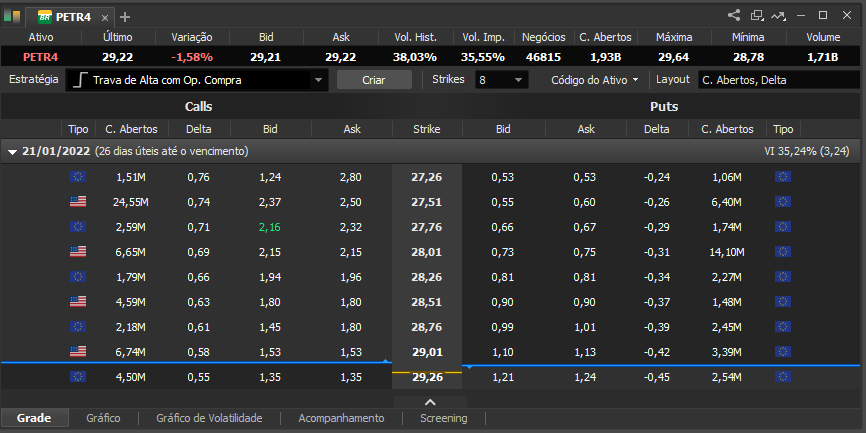
Task: Click the put type flag in row 29,26
Action: (783, 377)
